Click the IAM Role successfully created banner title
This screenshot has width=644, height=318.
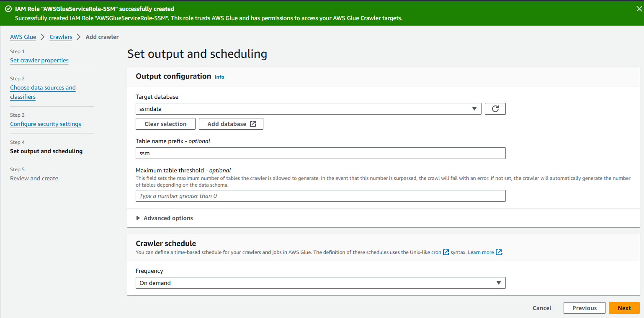(95, 9)
